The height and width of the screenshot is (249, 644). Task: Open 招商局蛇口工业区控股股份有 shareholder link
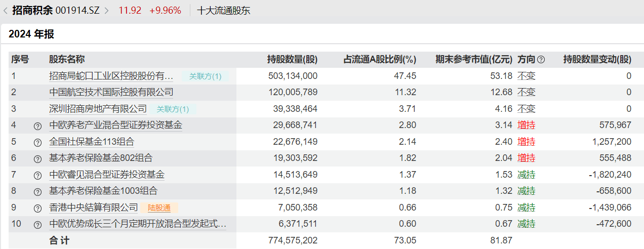coord(111,76)
